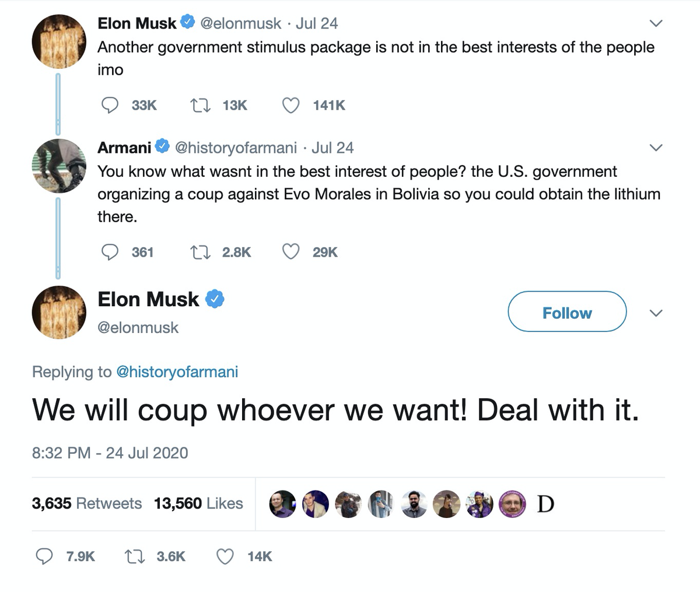Screen dimensions: 700x592
Task: Retweet the main tweet with 3.6K retweets
Action: pos(135,556)
